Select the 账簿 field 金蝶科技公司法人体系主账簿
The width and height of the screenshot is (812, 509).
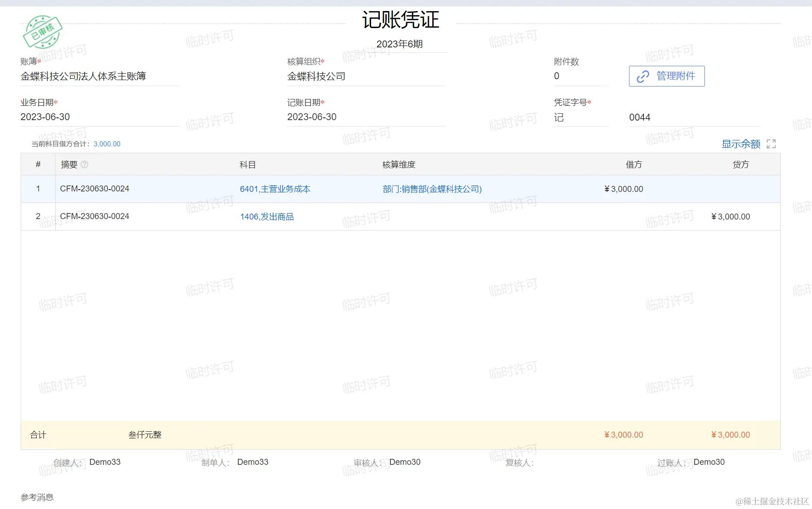[x=100, y=76]
